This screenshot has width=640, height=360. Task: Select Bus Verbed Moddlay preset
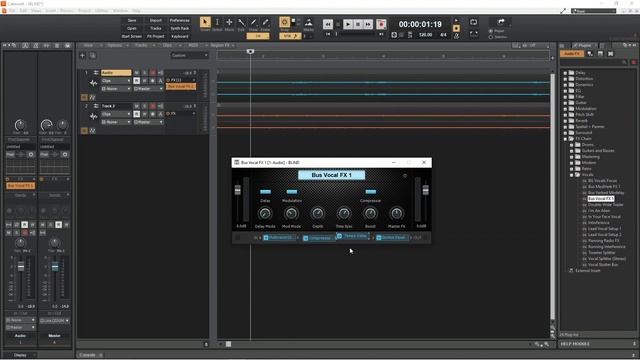pos(606,193)
